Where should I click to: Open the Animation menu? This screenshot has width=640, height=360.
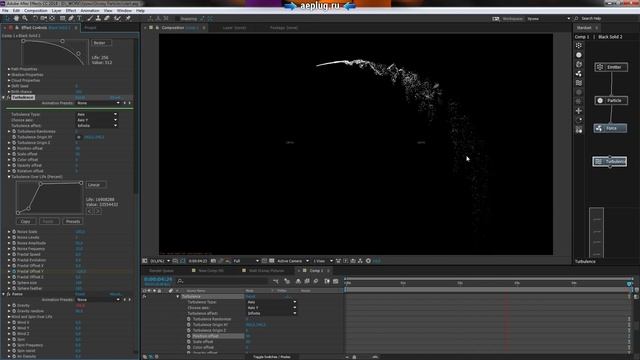tap(90, 11)
